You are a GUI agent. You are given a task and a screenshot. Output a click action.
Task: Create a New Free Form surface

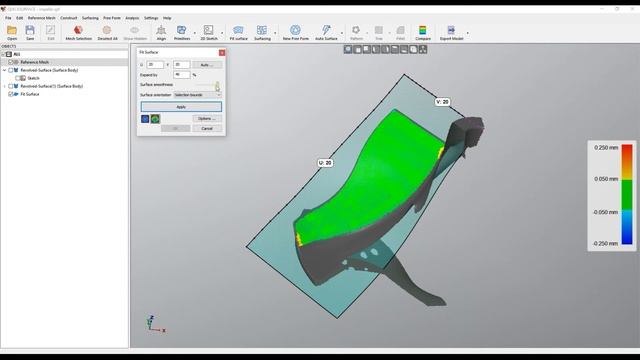(x=295, y=30)
